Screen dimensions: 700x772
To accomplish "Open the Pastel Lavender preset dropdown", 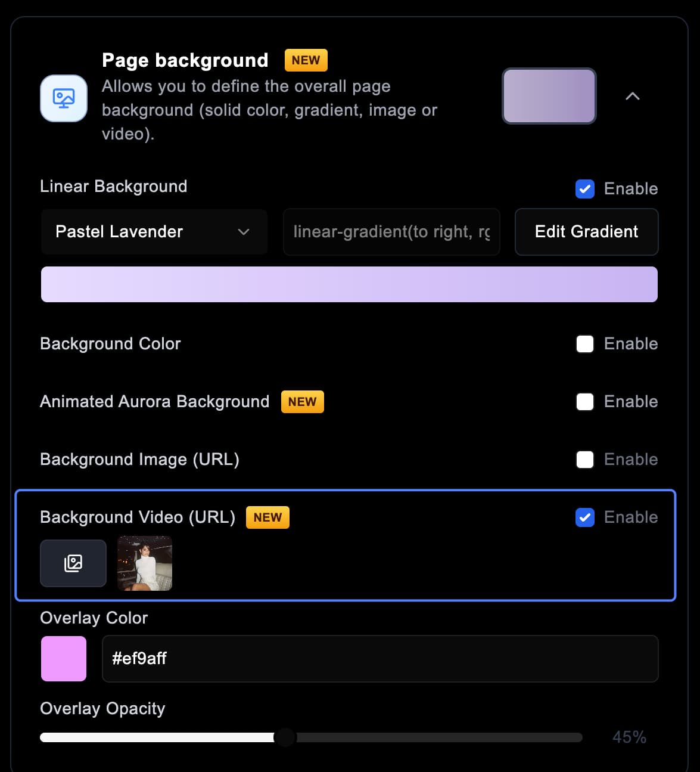I will pos(153,232).
